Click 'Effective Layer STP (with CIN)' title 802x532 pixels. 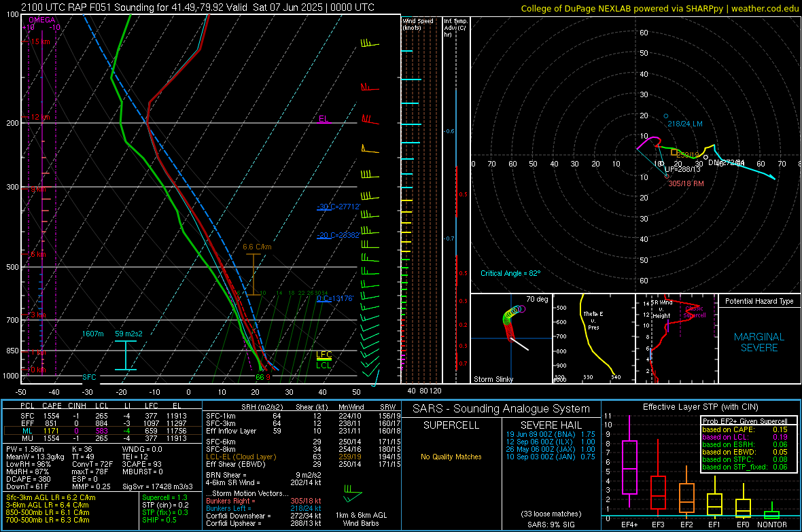point(701,407)
